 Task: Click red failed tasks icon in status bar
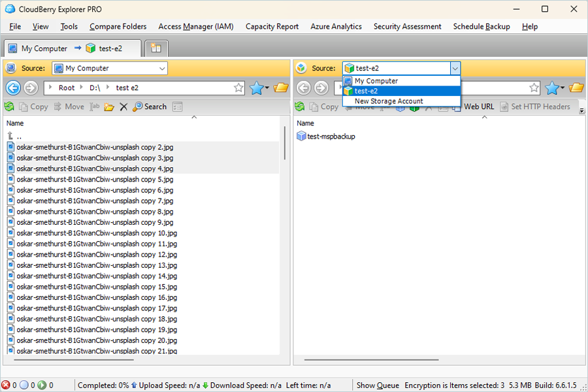(x=6, y=385)
